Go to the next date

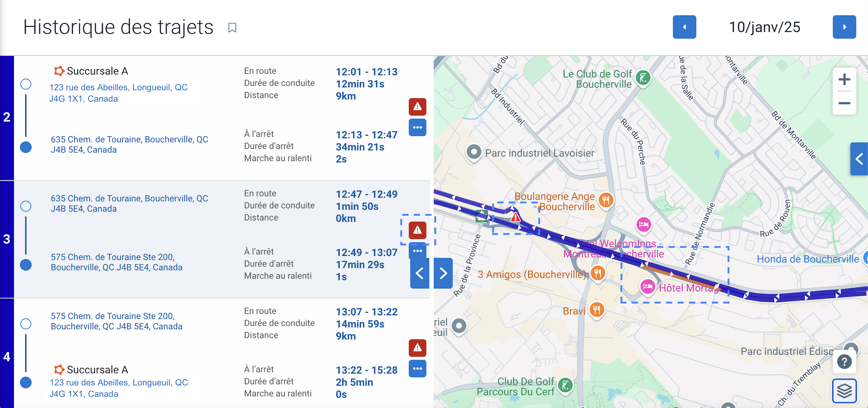click(x=844, y=27)
